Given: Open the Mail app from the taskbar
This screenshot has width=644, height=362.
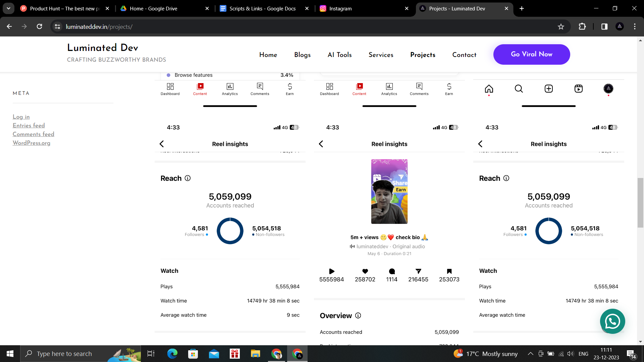Looking at the screenshot, I should click(x=214, y=354).
